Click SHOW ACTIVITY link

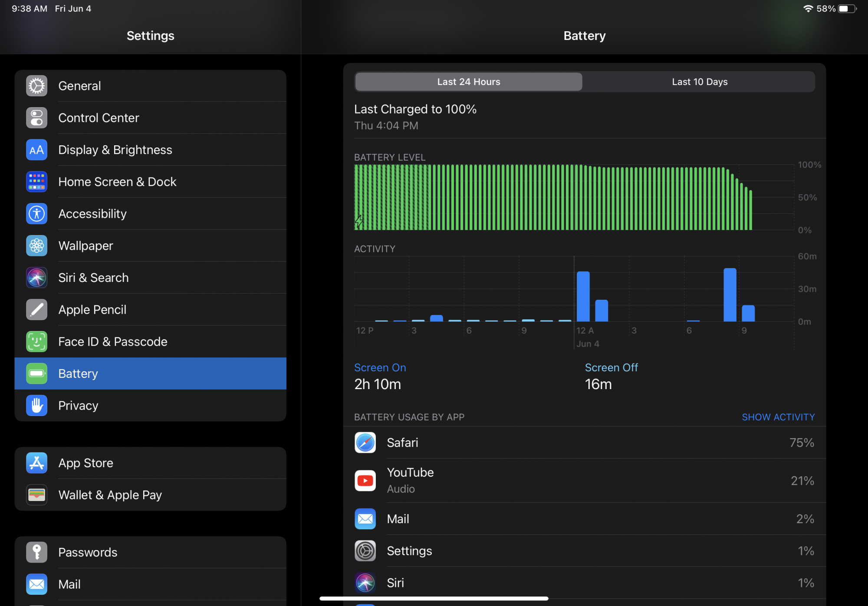tap(778, 417)
